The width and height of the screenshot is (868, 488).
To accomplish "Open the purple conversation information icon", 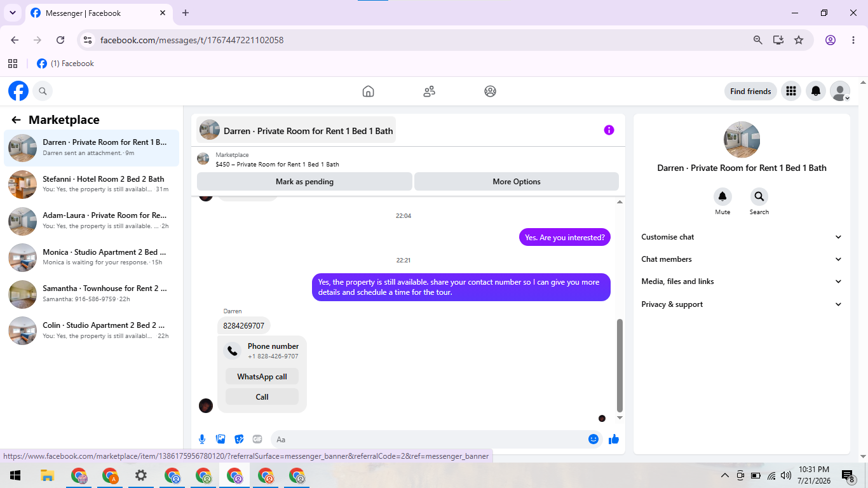I will 609,130.
